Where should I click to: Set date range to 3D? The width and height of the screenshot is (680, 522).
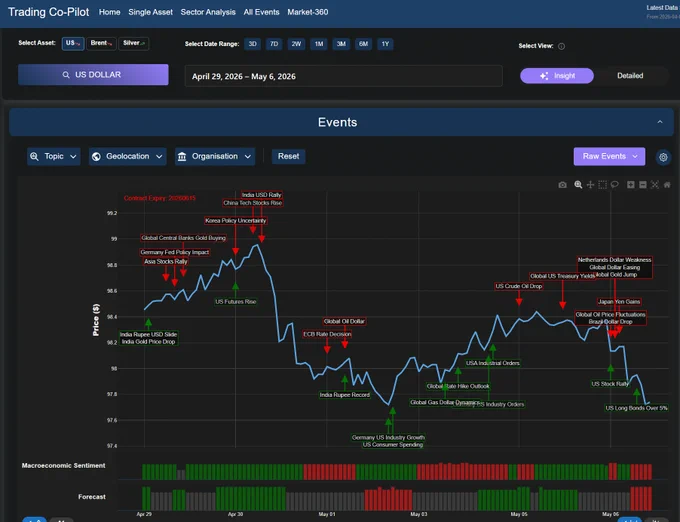[252, 44]
